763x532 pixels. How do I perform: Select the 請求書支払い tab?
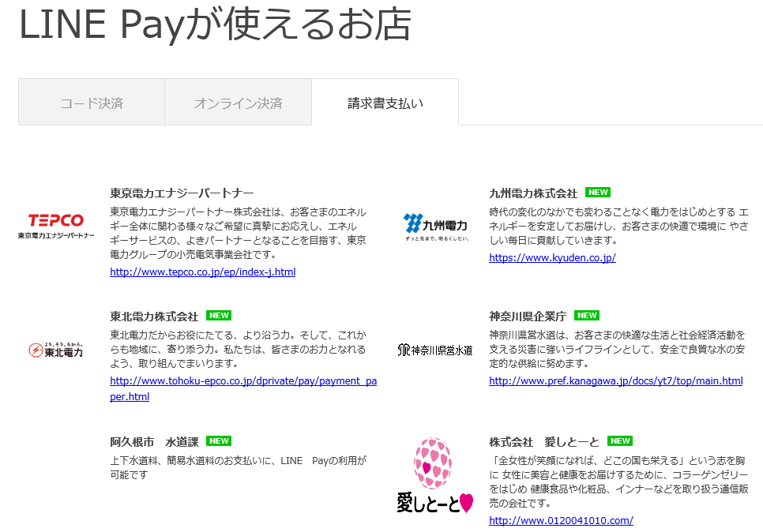pyautogui.click(x=385, y=102)
